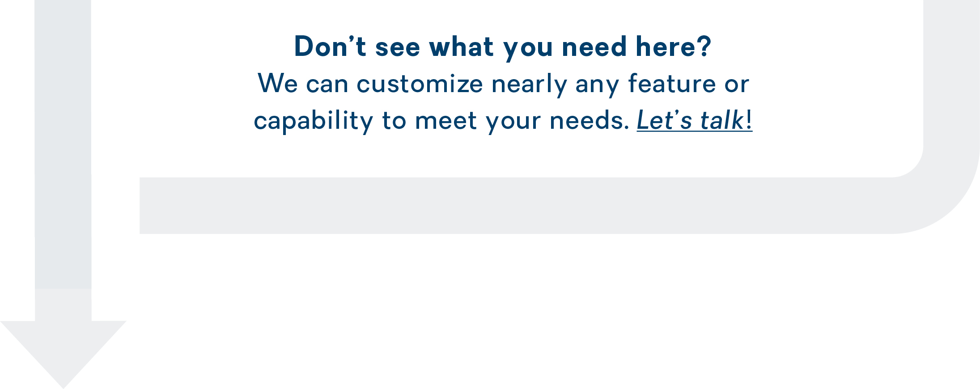Click the word "talk" in the underlined link
Screen dimensions: 980x389
[721, 121]
